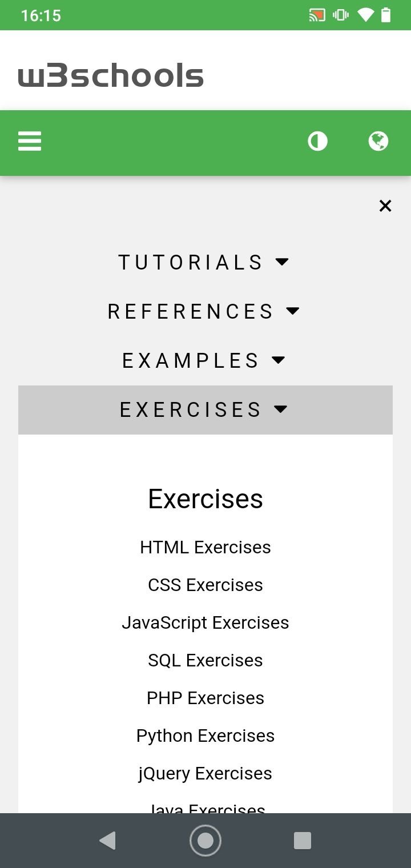
Task: Tap the Android home circle button
Action: [205, 841]
